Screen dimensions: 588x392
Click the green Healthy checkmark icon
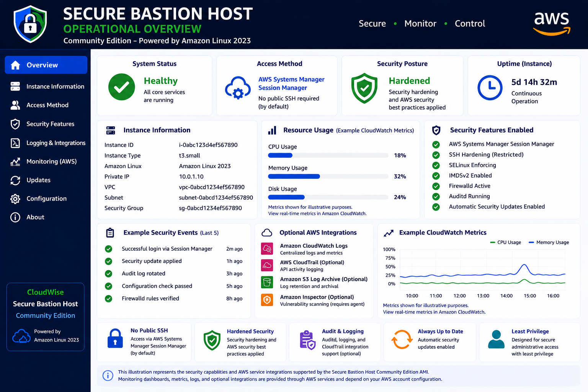click(122, 87)
